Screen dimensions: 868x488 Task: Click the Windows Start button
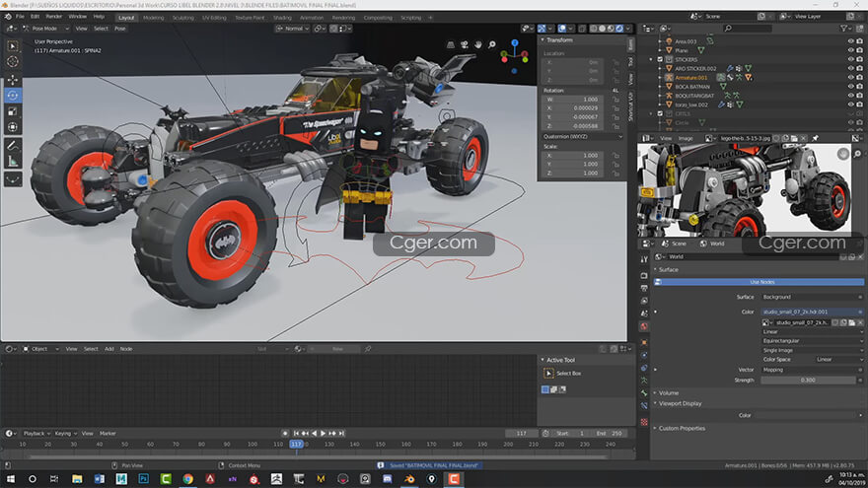point(10,478)
